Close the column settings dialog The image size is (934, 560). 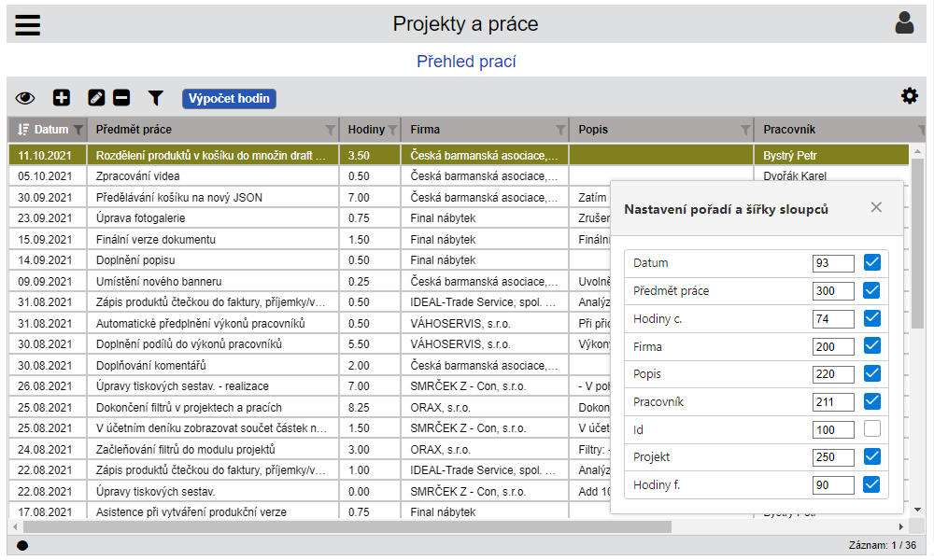pyautogui.click(x=876, y=207)
